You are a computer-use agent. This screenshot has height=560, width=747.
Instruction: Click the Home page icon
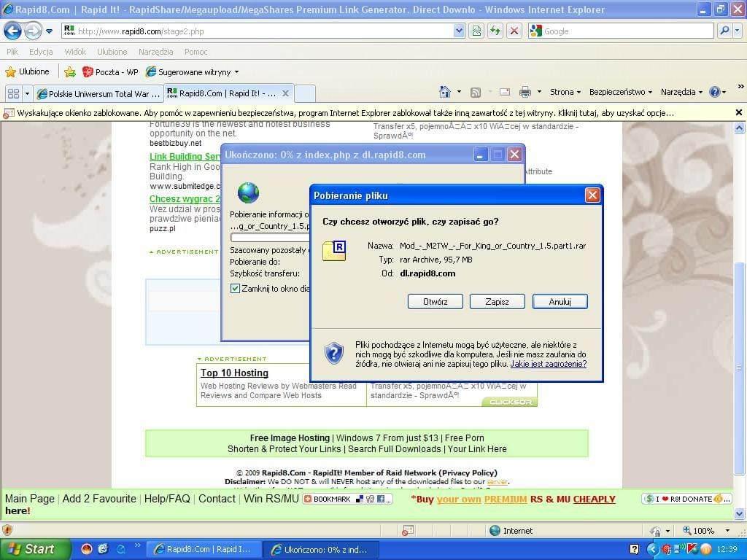[x=445, y=91]
